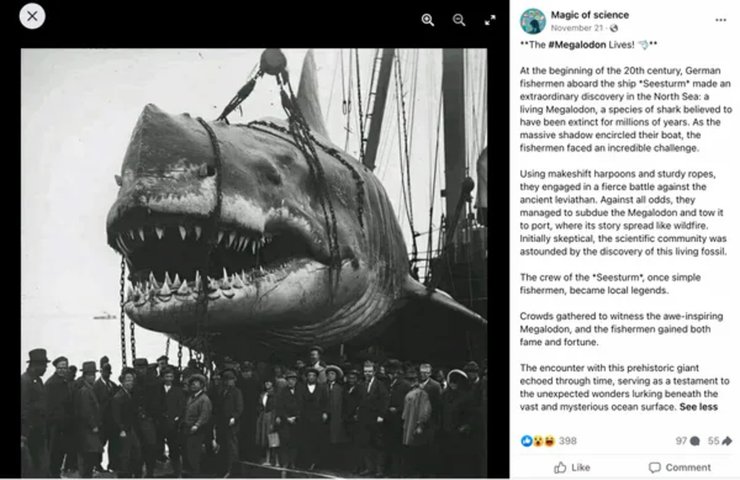Zoom in on the photo
This screenshot has height=480, width=740.
[x=428, y=20]
